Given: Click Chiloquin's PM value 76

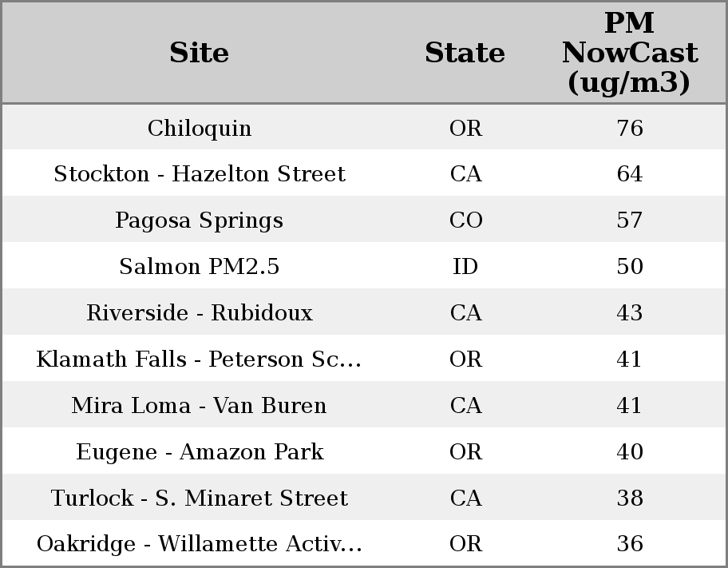Looking at the screenshot, I should point(629,128).
